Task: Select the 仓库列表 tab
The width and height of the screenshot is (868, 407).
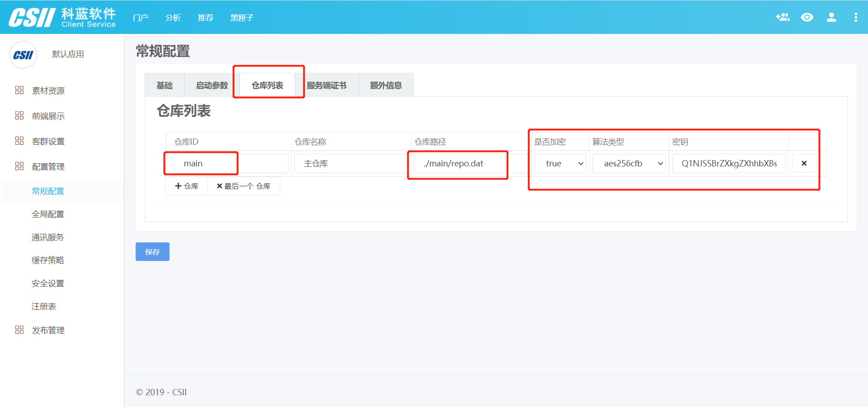Action: 267,85
